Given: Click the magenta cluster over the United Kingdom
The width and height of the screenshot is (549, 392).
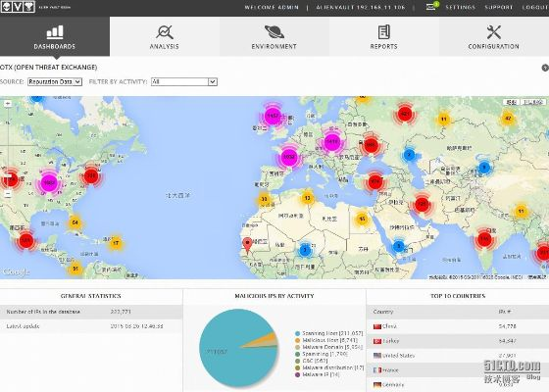Looking at the screenshot, I should pyautogui.click(x=273, y=116).
